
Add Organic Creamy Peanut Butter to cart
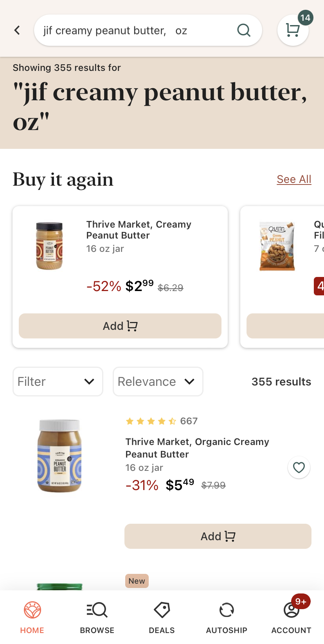(x=218, y=536)
